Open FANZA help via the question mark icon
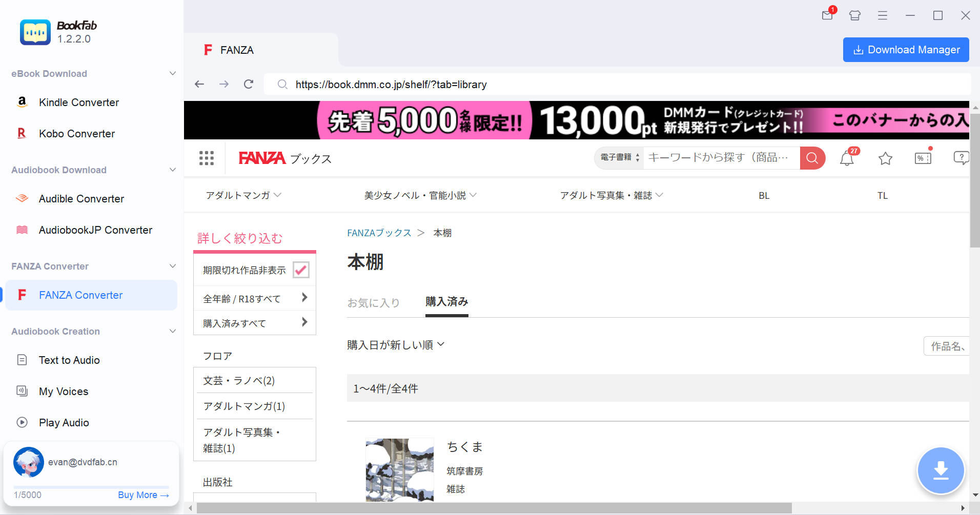 click(x=962, y=158)
